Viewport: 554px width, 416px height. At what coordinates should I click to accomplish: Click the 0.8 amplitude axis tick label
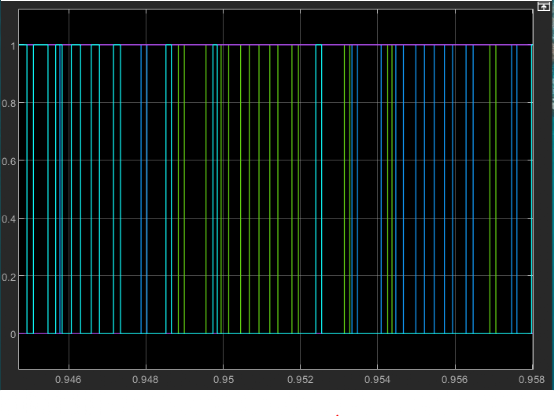9,104
